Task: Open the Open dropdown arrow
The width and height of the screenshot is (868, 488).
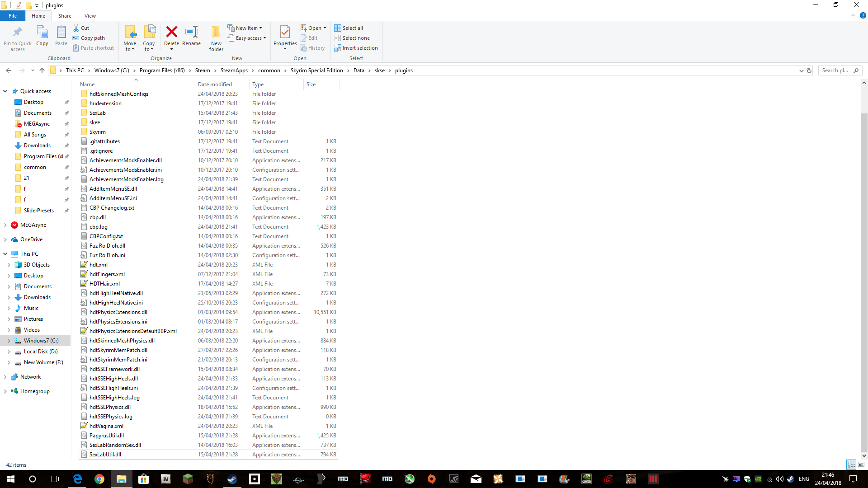Action: point(325,28)
